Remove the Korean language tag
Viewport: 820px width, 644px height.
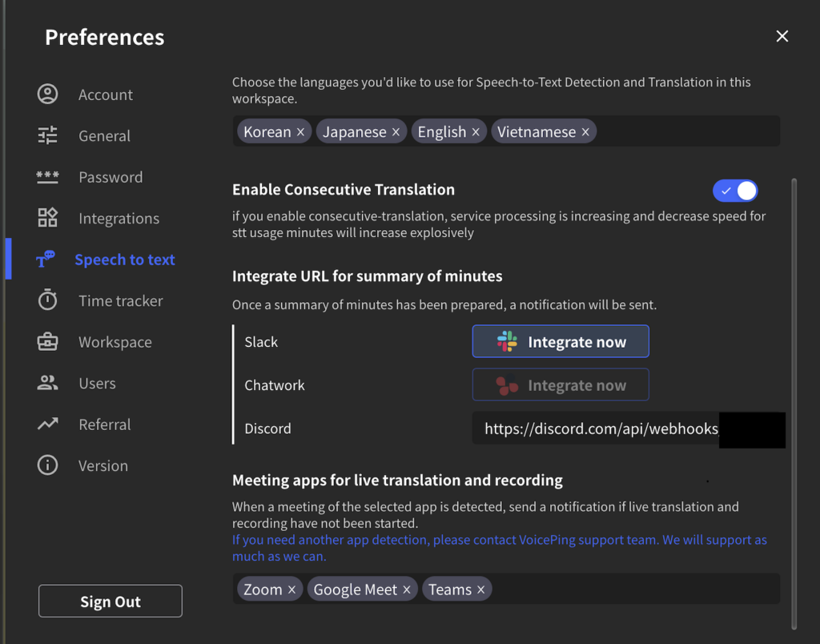tap(300, 132)
